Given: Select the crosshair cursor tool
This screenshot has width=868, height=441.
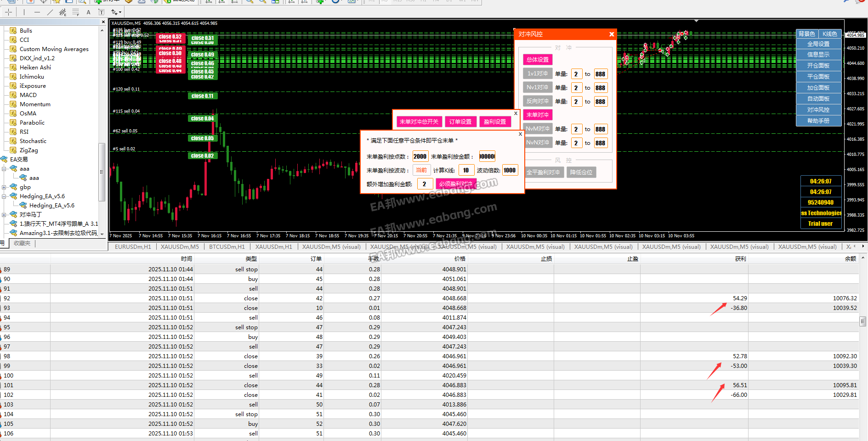Looking at the screenshot, I should pos(9,12).
